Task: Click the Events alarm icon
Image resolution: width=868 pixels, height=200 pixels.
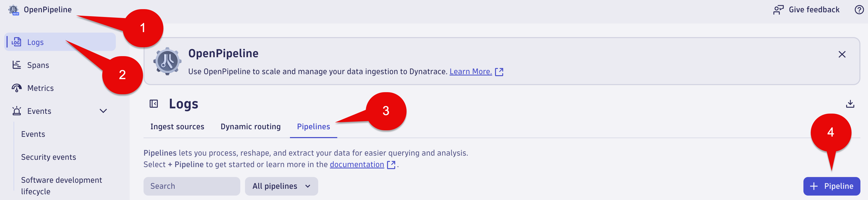Action: coord(16,111)
